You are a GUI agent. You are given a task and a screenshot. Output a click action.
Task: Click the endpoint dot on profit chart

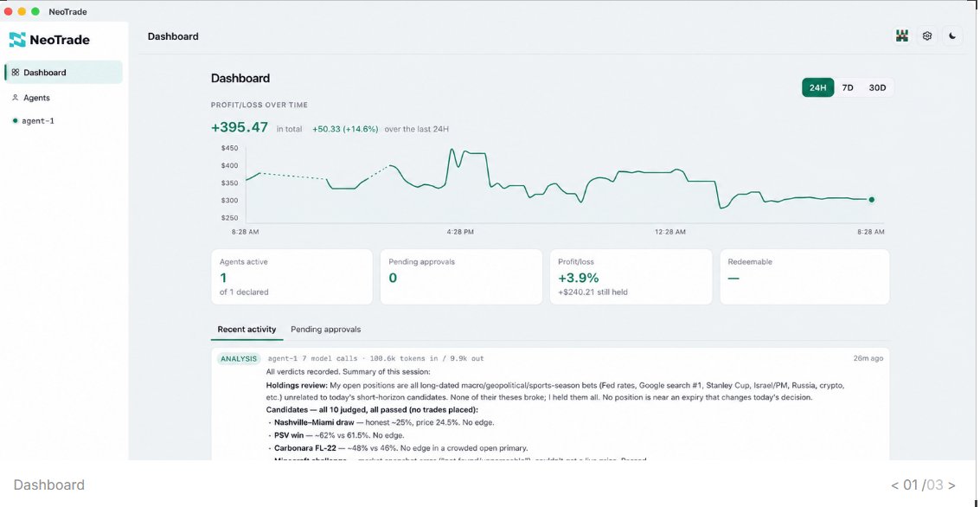tap(871, 200)
